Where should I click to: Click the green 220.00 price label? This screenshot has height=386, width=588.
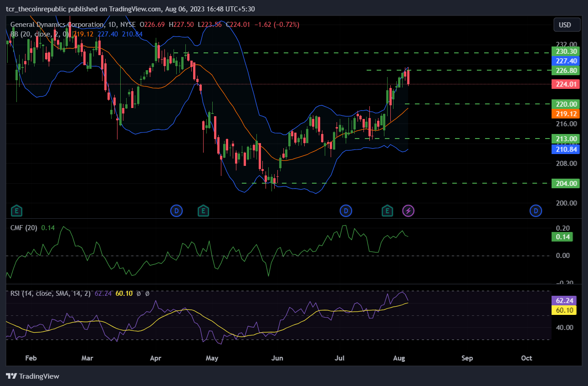565,103
